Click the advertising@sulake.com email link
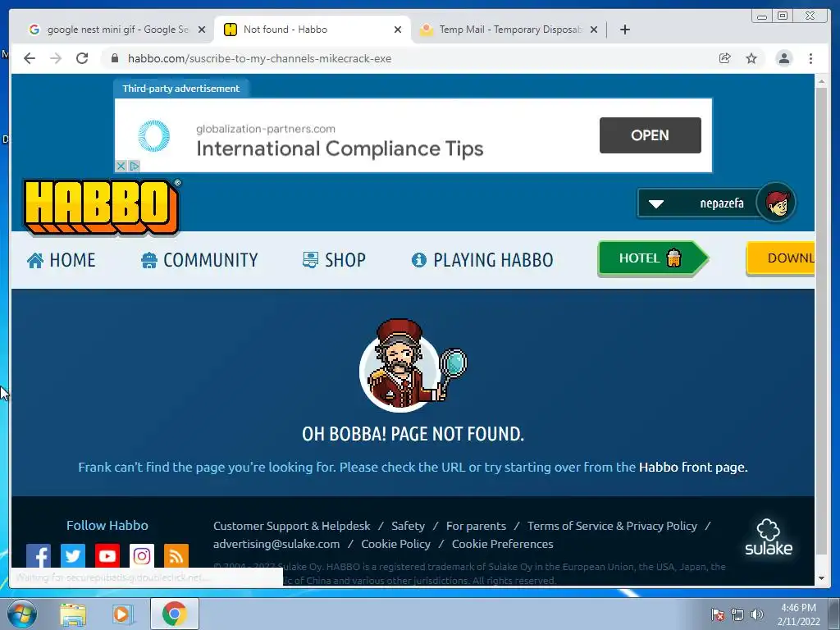840x630 pixels. pyautogui.click(x=276, y=545)
